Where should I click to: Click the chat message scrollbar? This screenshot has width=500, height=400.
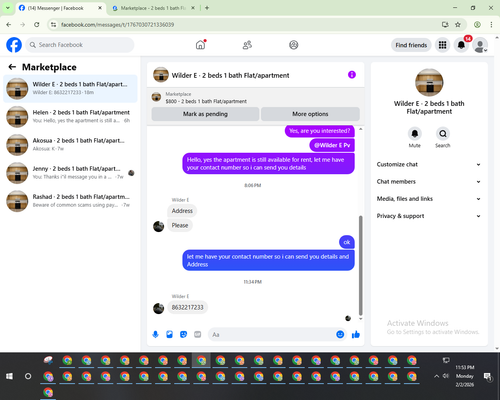[360, 265]
